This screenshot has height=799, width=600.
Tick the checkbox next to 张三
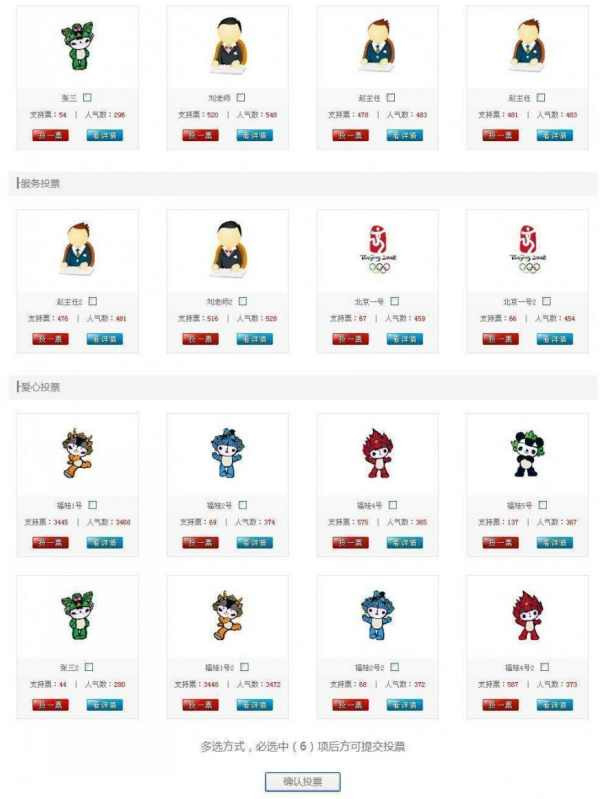pos(88,97)
